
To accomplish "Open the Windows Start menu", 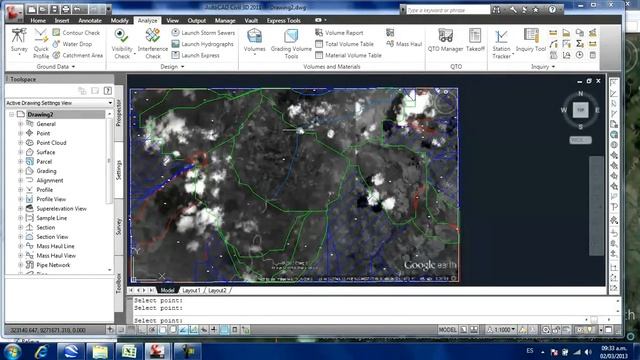I will [x=12, y=351].
